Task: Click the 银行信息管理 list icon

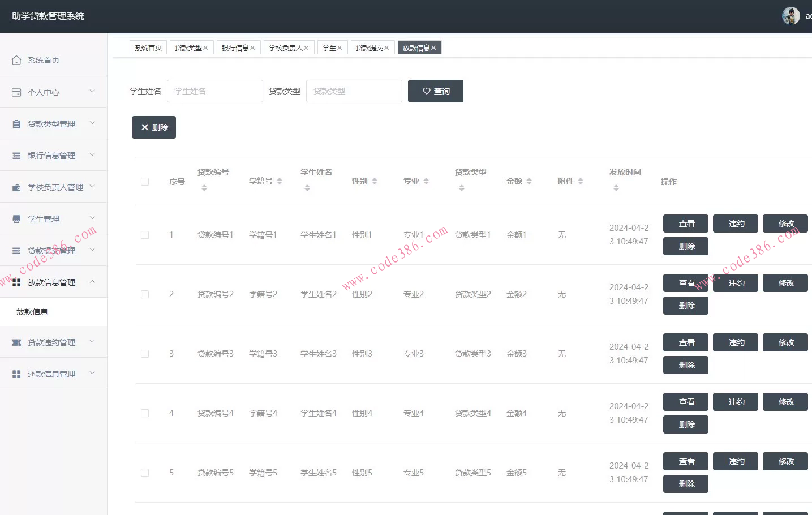Action: 16,155
